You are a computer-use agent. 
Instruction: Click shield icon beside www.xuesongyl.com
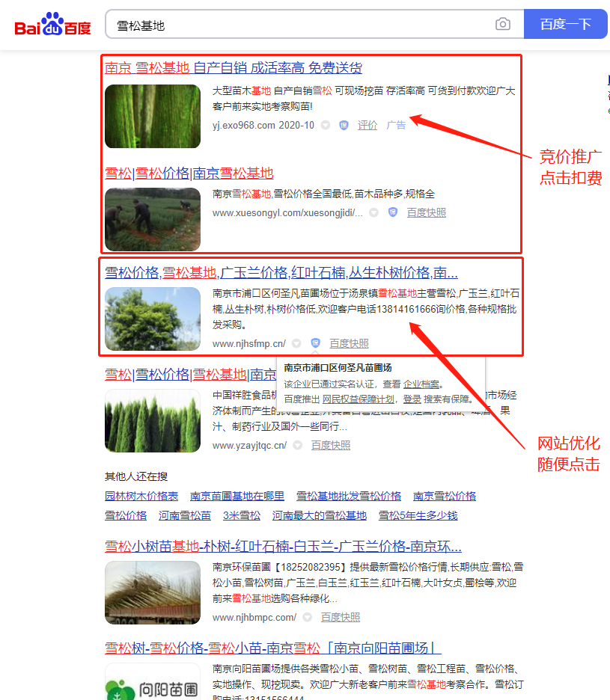[393, 212]
